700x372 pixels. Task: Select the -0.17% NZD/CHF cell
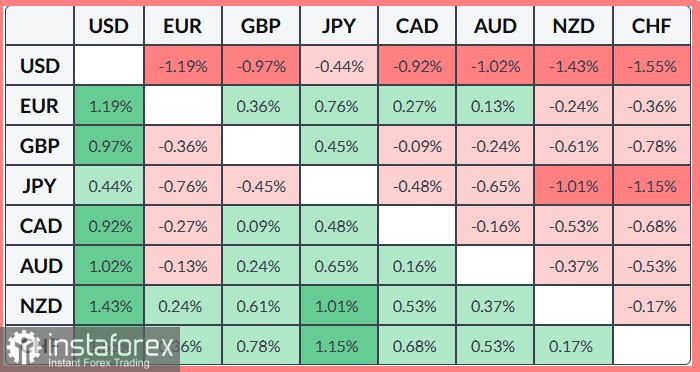[652, 306]
